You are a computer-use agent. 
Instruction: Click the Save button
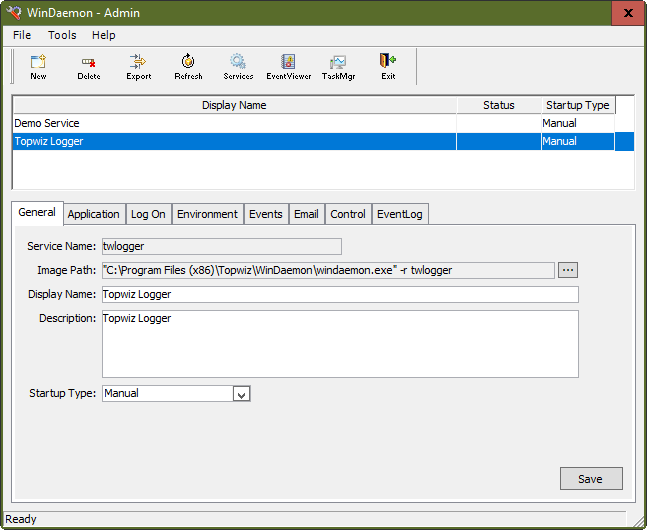pyautogui.click(x=590, y=479)
